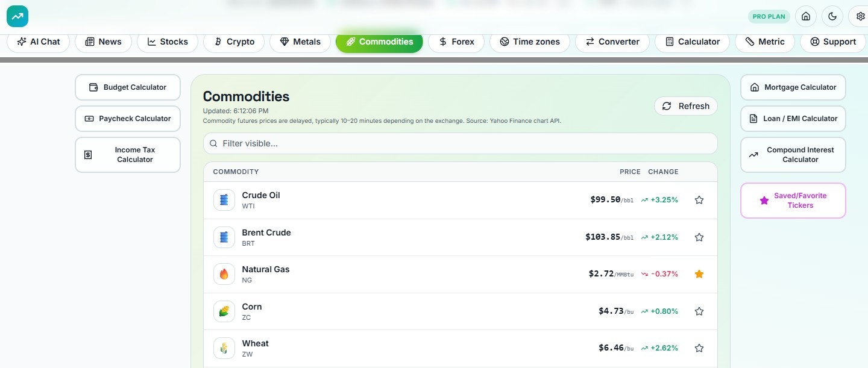Image resolution: width=868 pixels, height=368 pixels.
Task: Unfavorite Natural Gas gold star
Action: (x=699, y=274)
